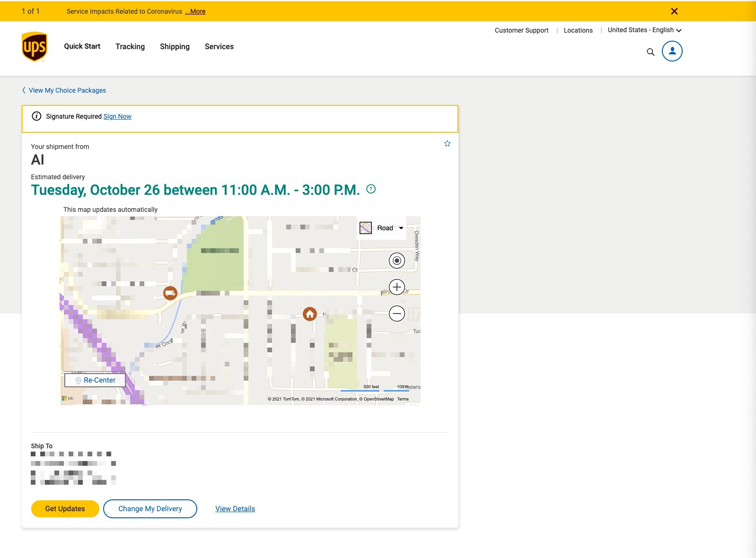Locate me with target icon on map
Screen dimensions: 756x558
point(397,261)
